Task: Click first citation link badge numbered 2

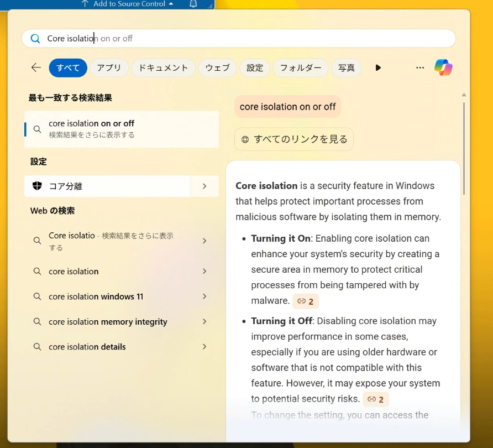Action: click(306, 301)
